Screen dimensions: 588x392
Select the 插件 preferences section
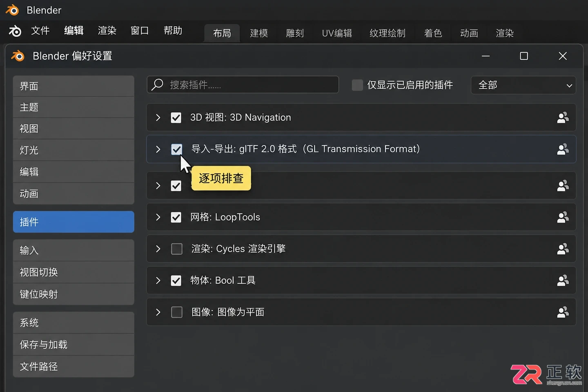coord(73,222)
